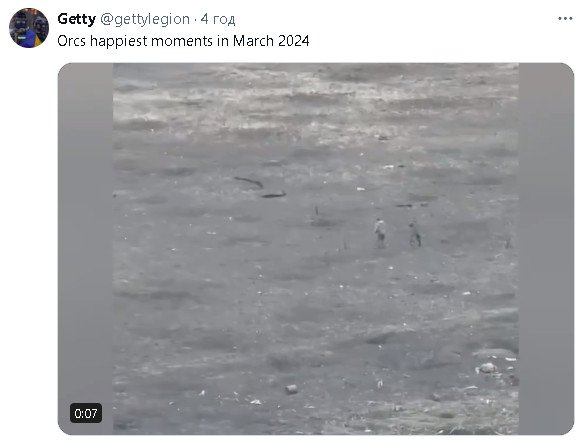
Task: Click the dark curved objects in the video
Action: pyautogui.click(x=260, y=188)
